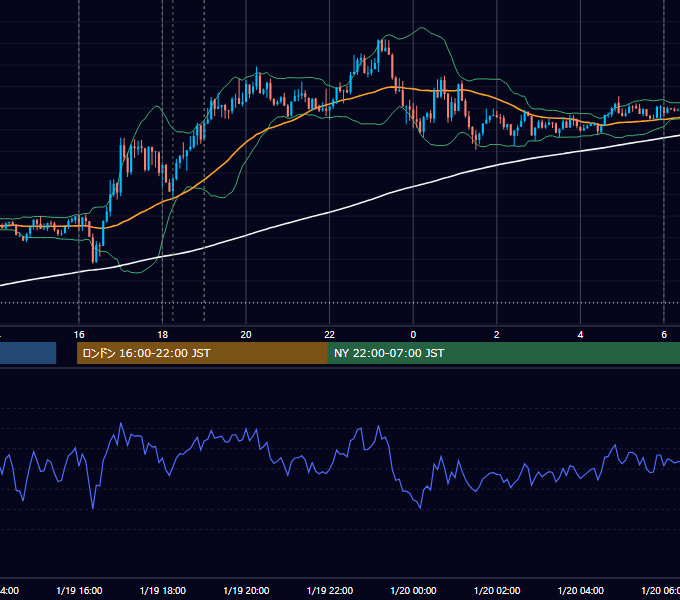Click the "20" hour label on price chart axis
Image resolution: width=680 pixels, height=600 pixels.
click(246, 335)
